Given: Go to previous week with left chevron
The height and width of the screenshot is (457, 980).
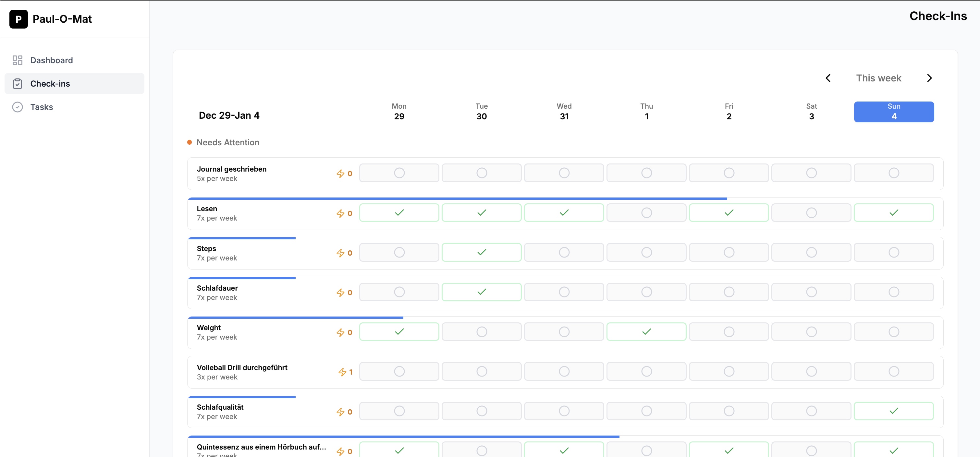Looking at the screenshot, I should tap(828, 78).
